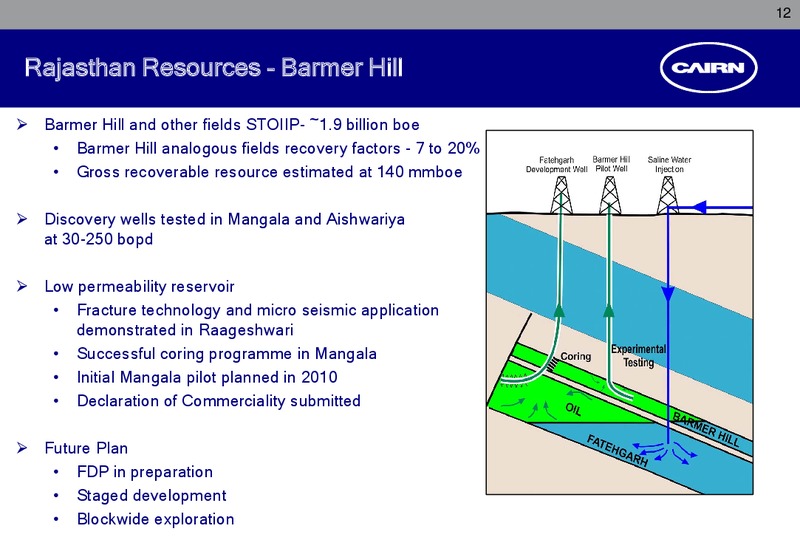Image resolution: width=800 pixels, height=554 pixels.
Task: Click the Blockwide exploration bullet
Action: [x=155, y=519]
